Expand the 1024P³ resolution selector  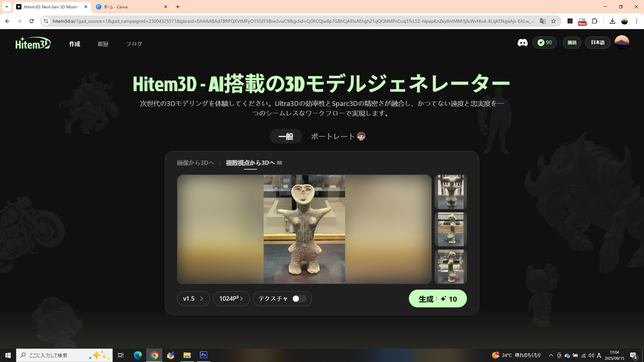[x=231, y=299]
